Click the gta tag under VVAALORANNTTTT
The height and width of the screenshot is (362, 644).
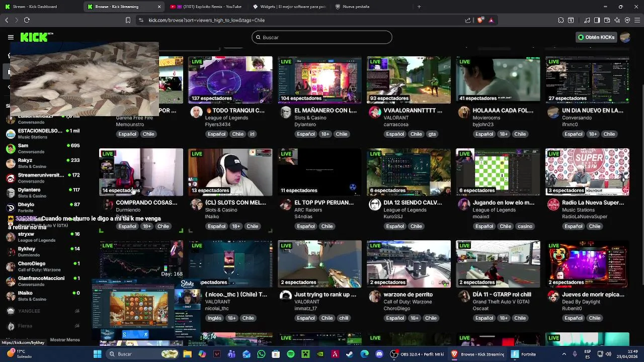tap(432, 134)
